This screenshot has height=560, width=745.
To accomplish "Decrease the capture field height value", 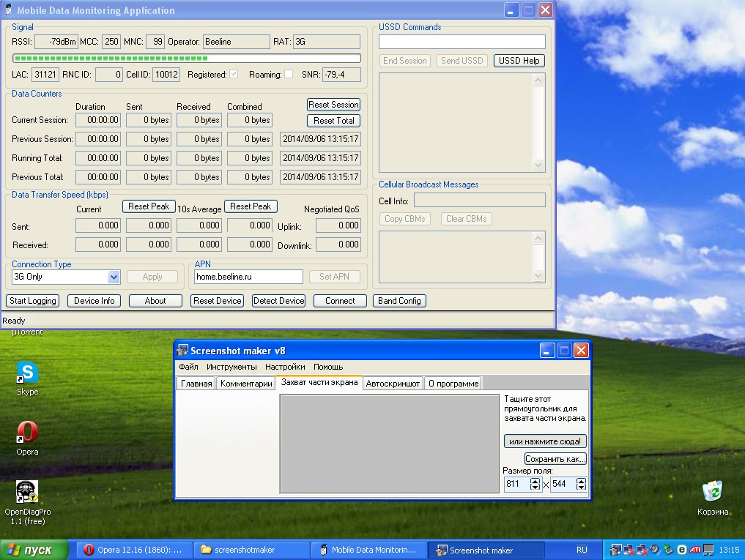I will 581,488.
